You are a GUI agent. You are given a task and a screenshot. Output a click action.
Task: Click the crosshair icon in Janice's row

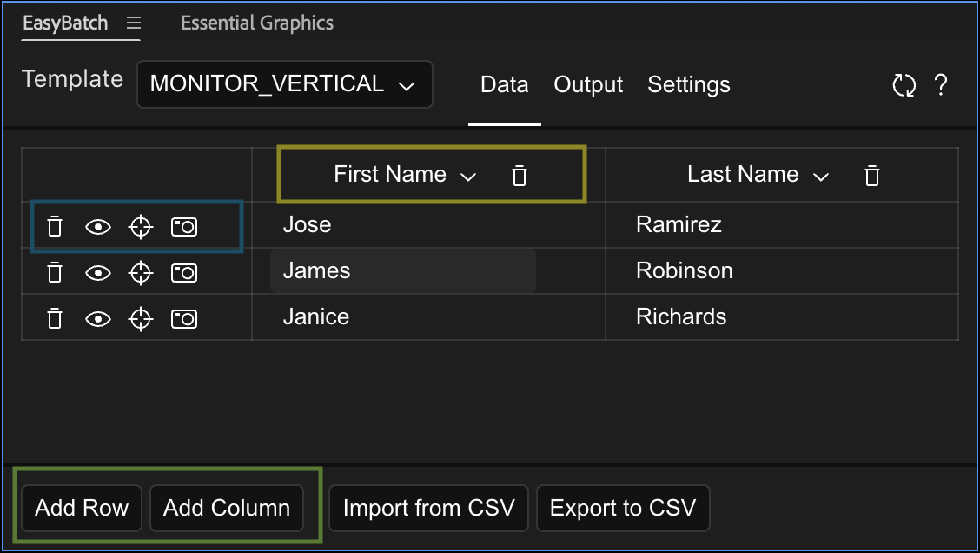[141, 319]
